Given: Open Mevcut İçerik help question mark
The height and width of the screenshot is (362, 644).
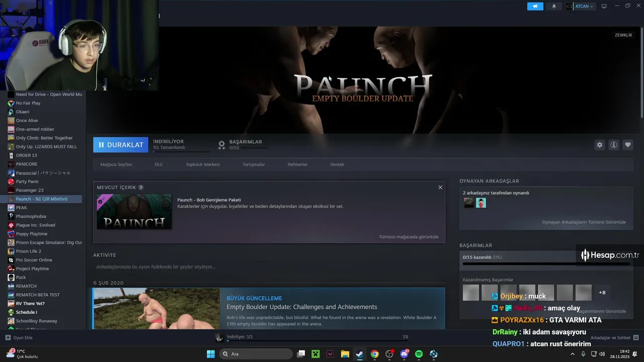Looking at the screenshot, I should click(x=141, y=188).
